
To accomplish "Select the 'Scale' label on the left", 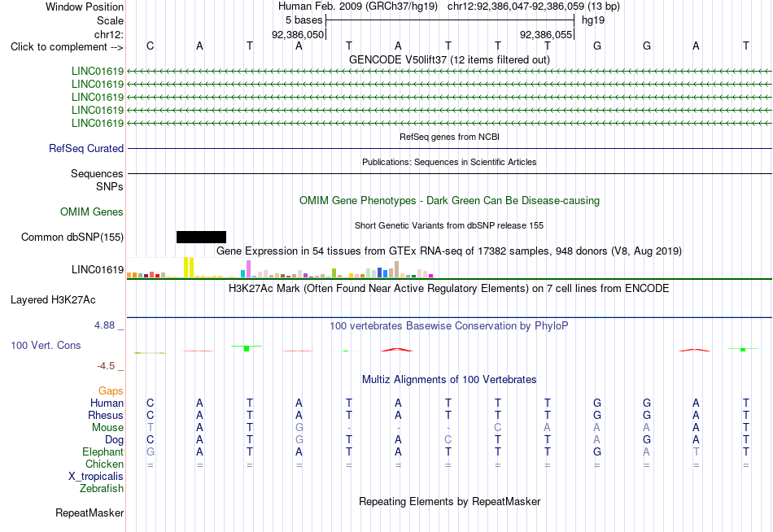I will click(110, 20).
